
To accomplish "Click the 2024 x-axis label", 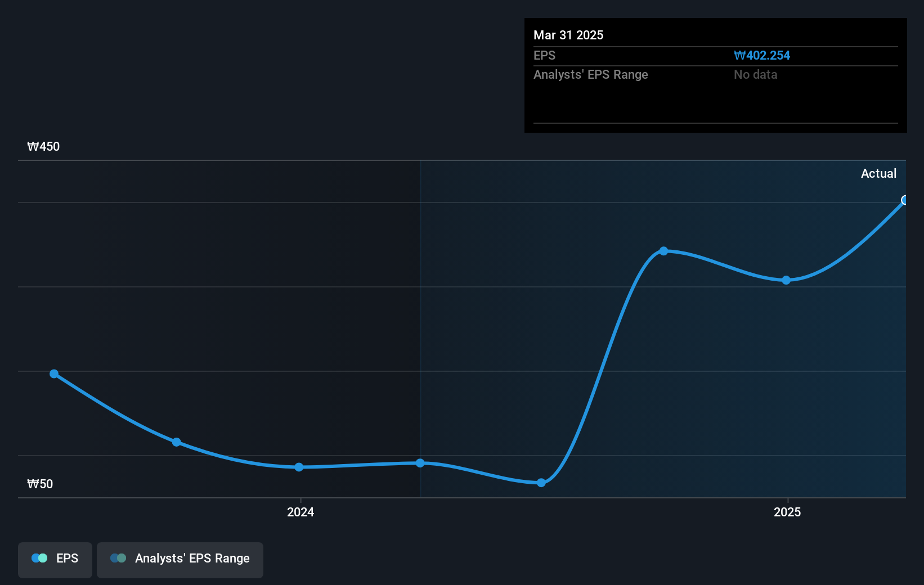I will coord(300,512).
